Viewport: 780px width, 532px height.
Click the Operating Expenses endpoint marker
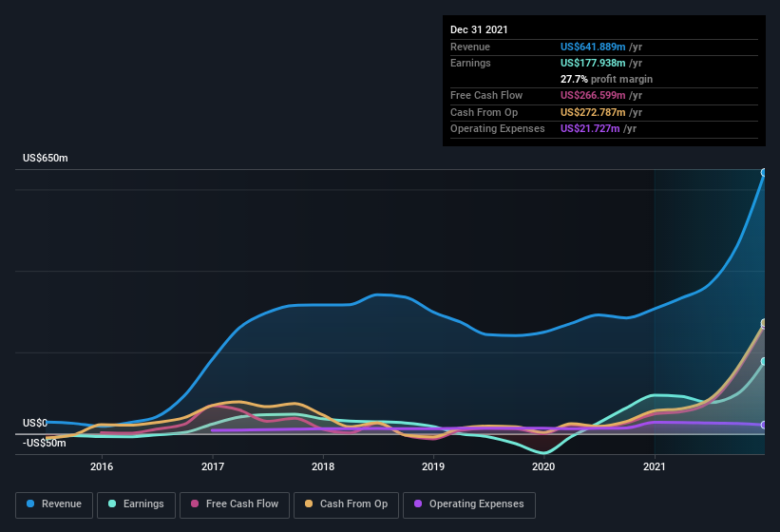click(764, 425)
